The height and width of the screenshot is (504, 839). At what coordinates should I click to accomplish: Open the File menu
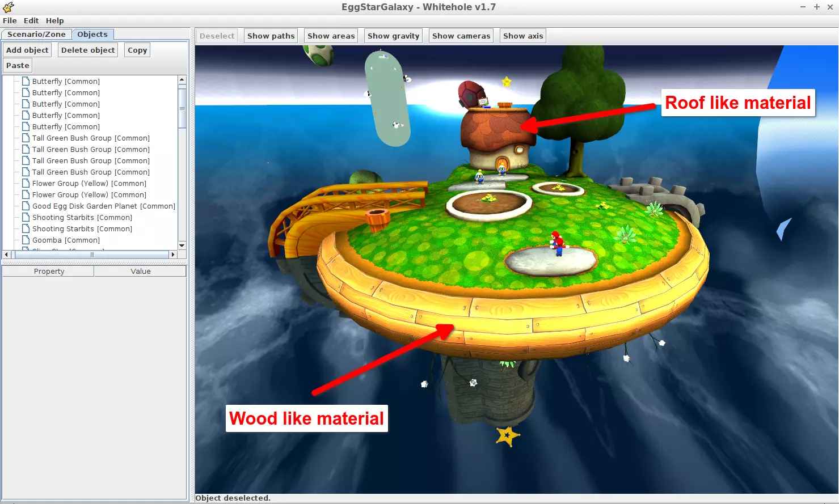10,20
